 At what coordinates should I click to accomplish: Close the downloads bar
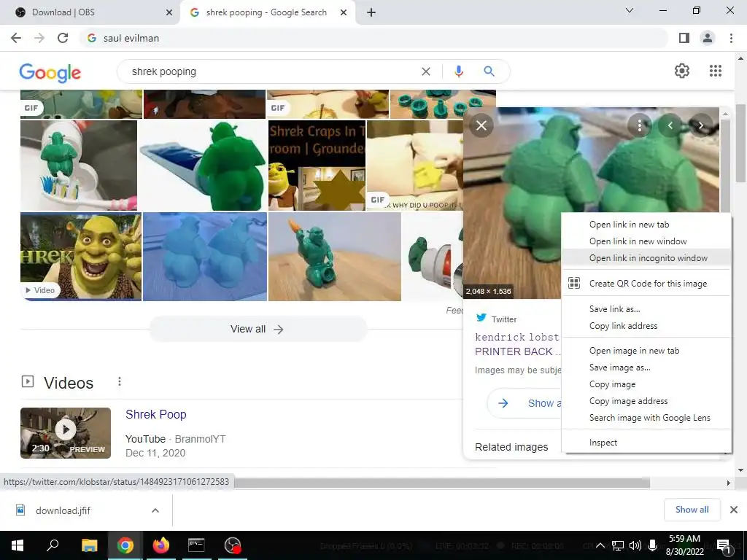pos(734,510)
